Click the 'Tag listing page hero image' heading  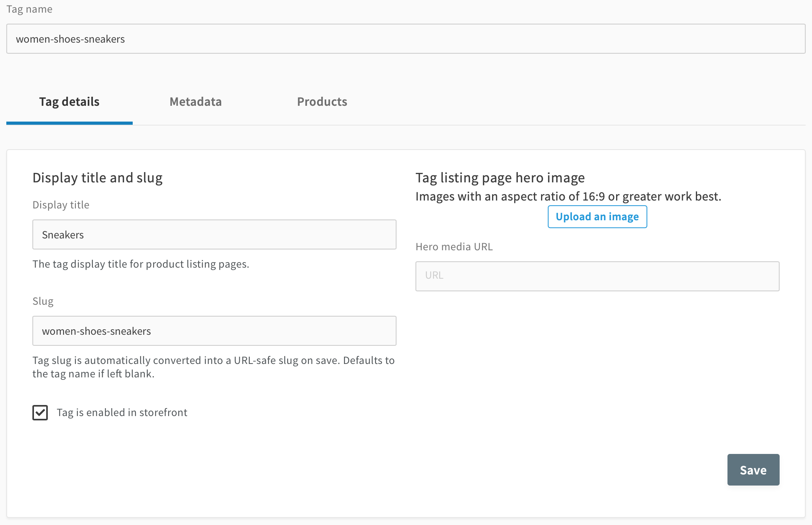(x=500, y=178)
